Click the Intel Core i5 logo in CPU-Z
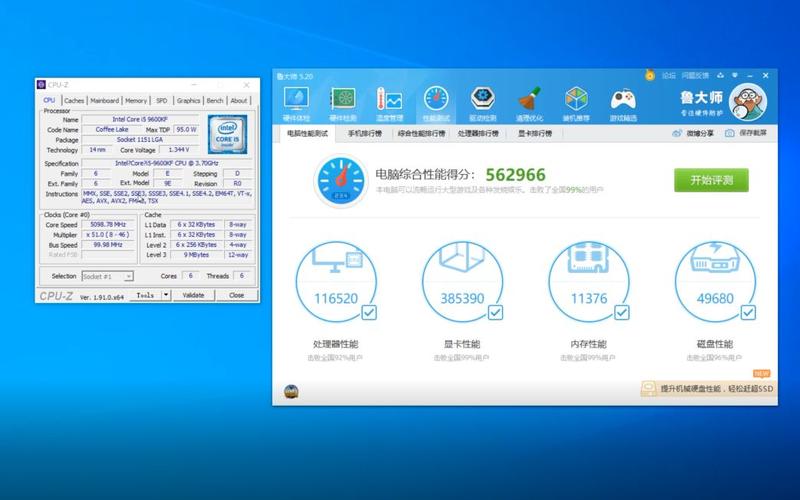The height and width of the screenshot is (500, 800). click(228, 134)
